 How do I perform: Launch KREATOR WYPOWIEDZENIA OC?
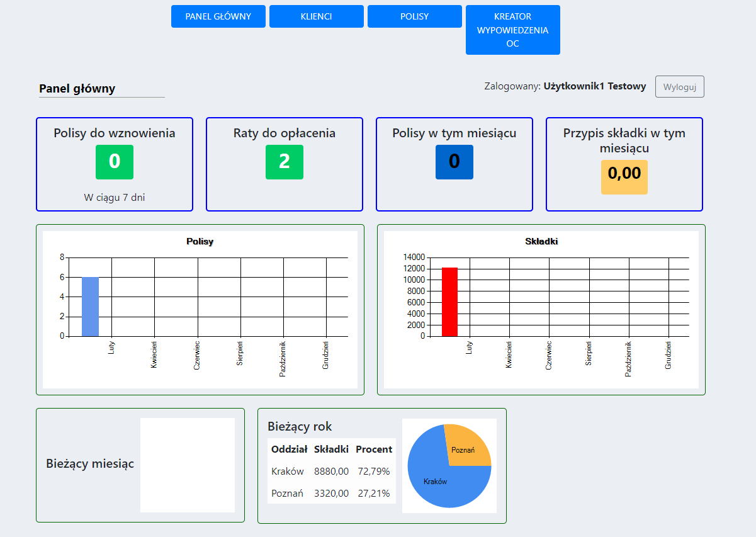(513, 30)
